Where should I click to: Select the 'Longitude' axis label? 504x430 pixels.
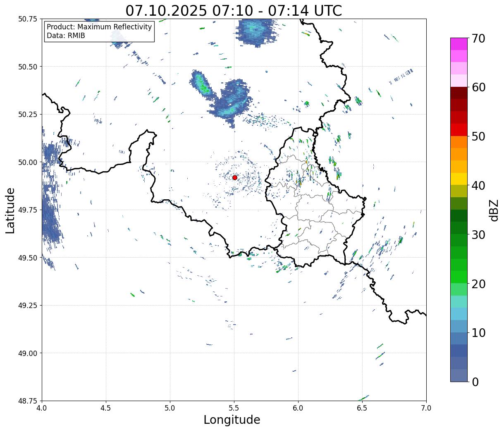point(232,420)
